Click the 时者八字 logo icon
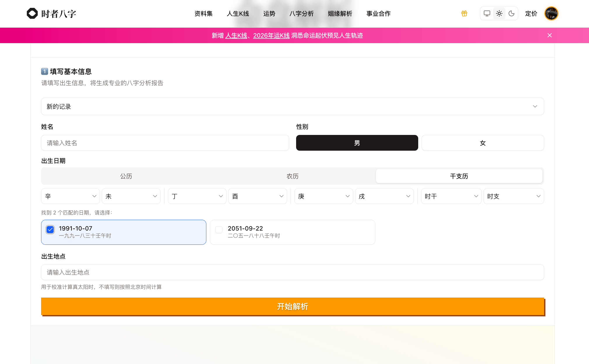 click(x=32, y=13)
